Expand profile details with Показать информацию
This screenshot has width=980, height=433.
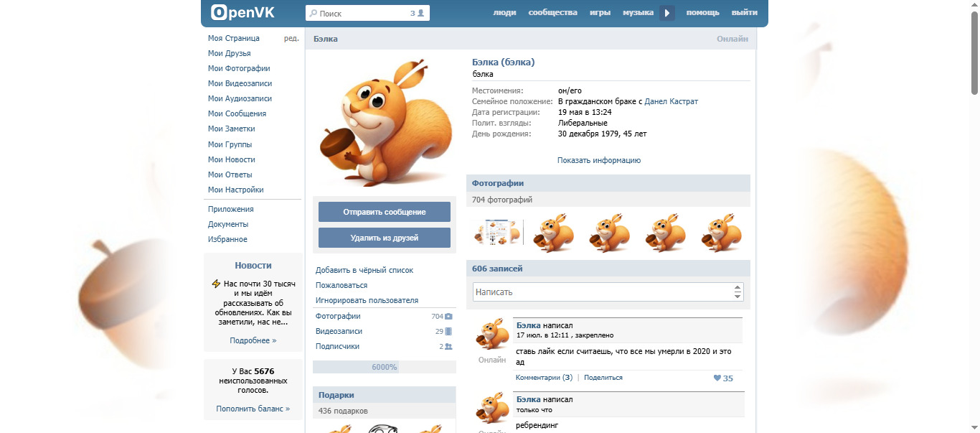(x=598, y=160)
